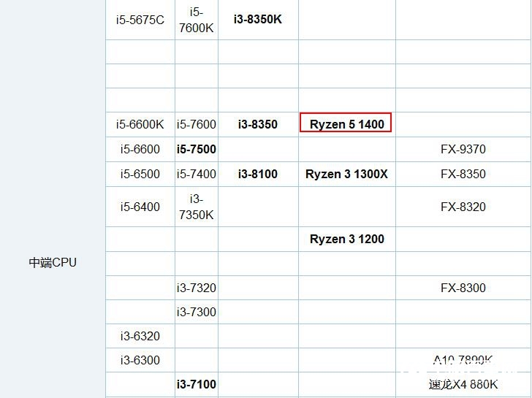
Task: Click the Ryzen 5 1400 cell
Action: (x=346, y=124)
